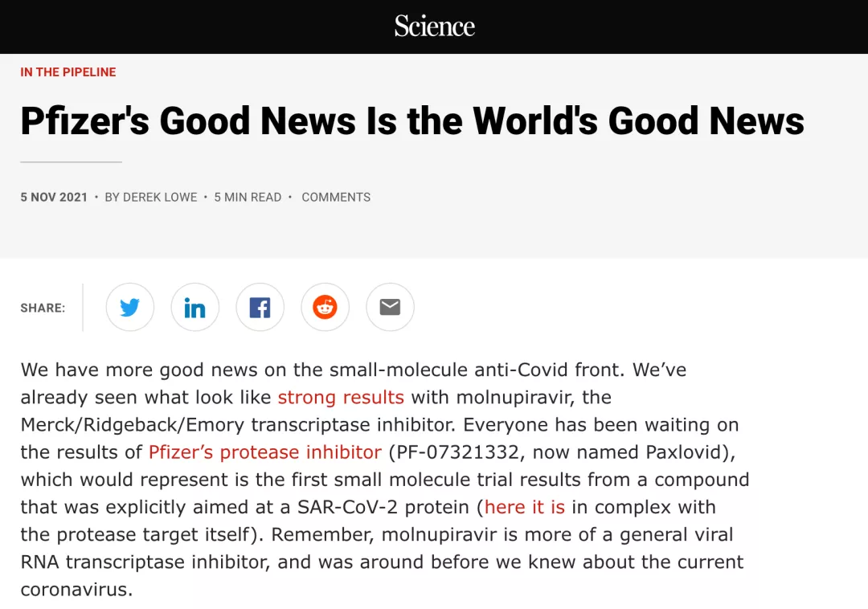Share the article on LinkedIn

pos(195,308)
